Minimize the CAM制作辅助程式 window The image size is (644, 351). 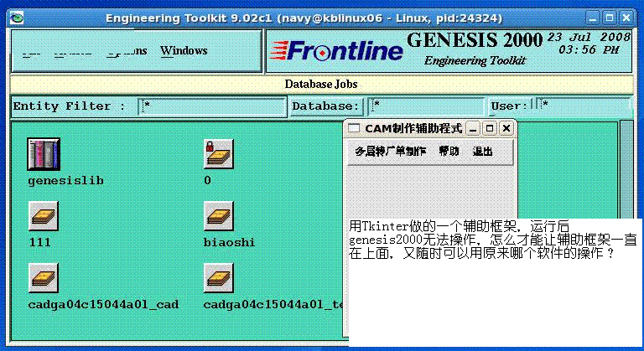473,129
